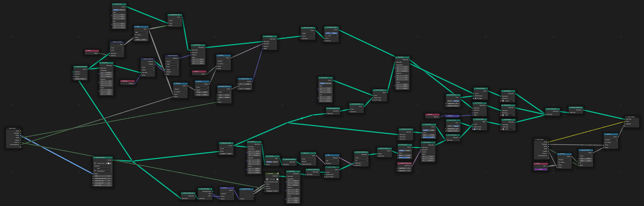Click Right button in Set Handle Type
644x206 pixels.
(334, 33)
